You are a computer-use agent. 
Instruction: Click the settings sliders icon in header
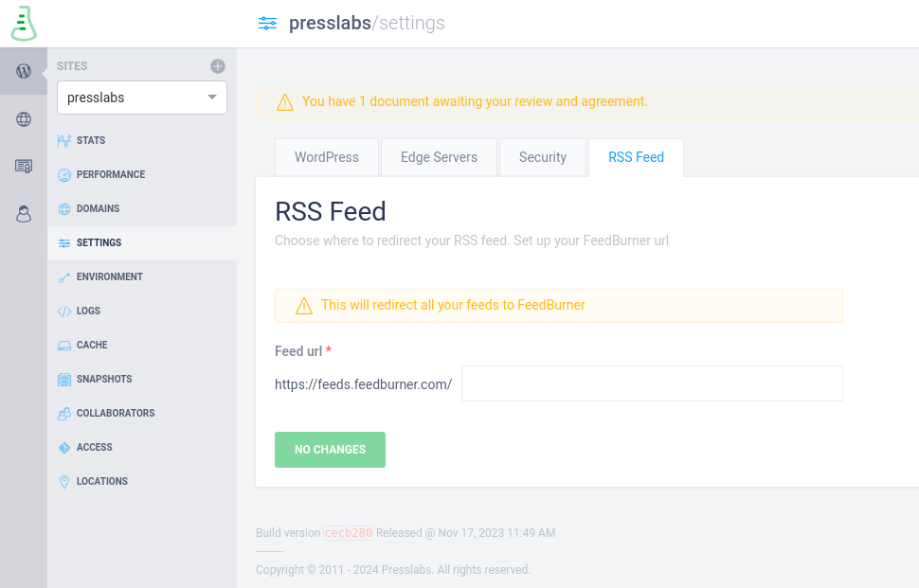pos(268,24)
